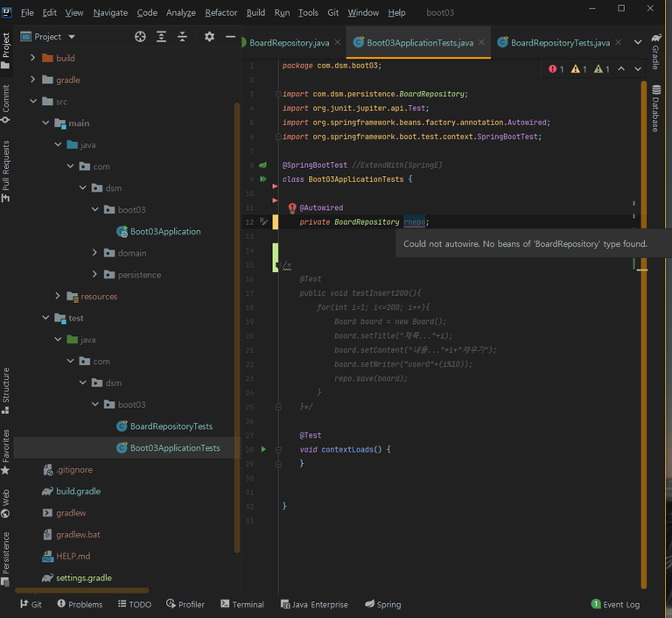Image resolution: width=672 pixels, height=618 pixels.
Task: Click the Select Opened File target icon
Action: [140, 37]
